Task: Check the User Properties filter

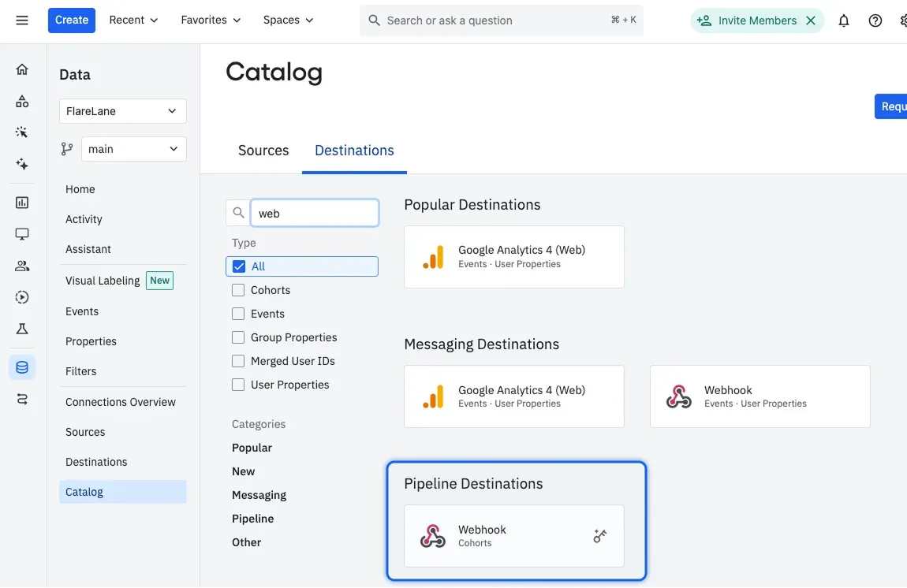Action: click(x=238, y=385)
